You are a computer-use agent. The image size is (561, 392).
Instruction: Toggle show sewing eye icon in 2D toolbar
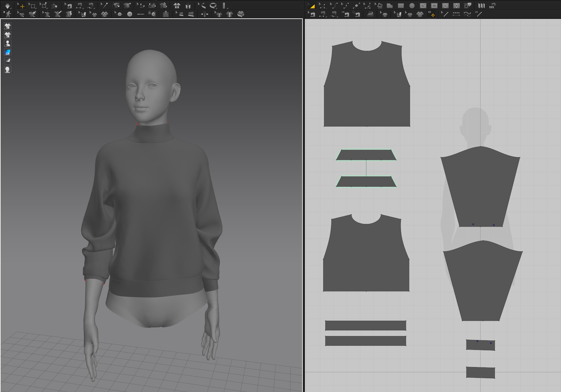click(x=346, y=14)
